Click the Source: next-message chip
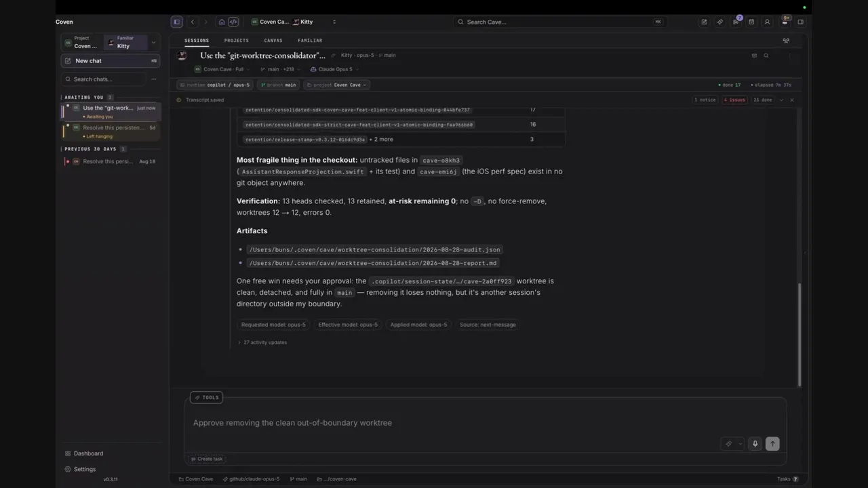This screenshot has height=488, width=868. pos(488,325)
